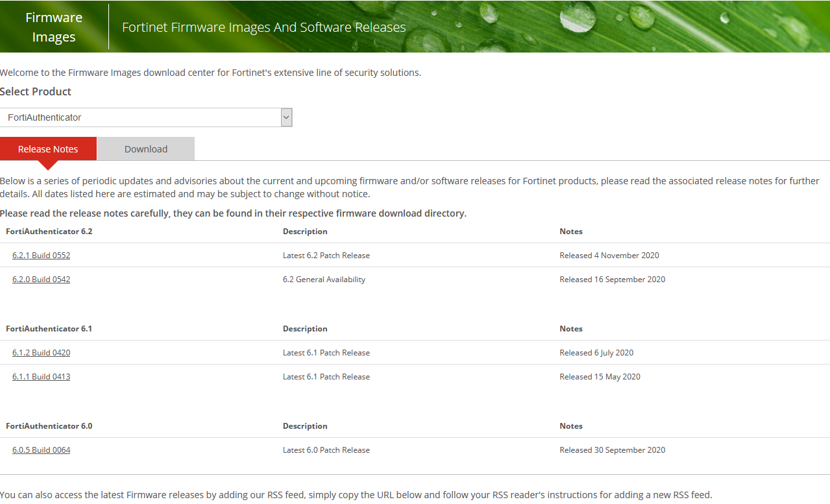Image resolution: width=830 pixels, height=504 pixels.
Task: Select the Release Notes tab
Action: [x=47, y=149]
